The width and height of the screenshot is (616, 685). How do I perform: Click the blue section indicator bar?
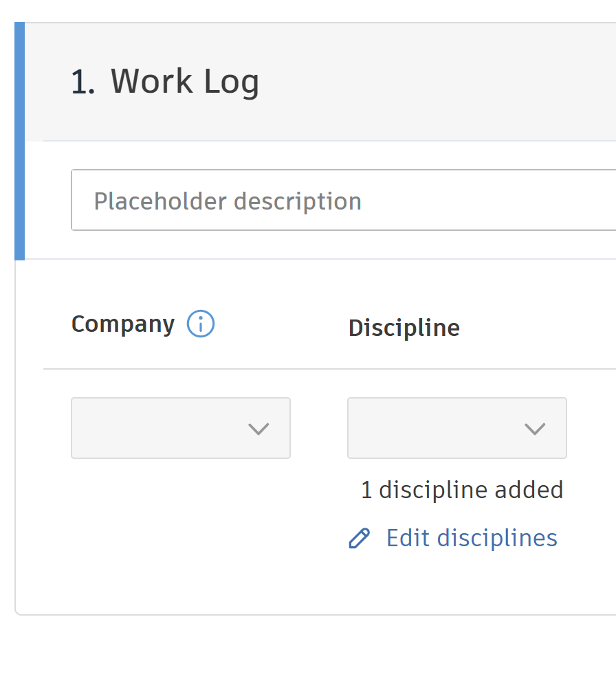tap(20, 137)
